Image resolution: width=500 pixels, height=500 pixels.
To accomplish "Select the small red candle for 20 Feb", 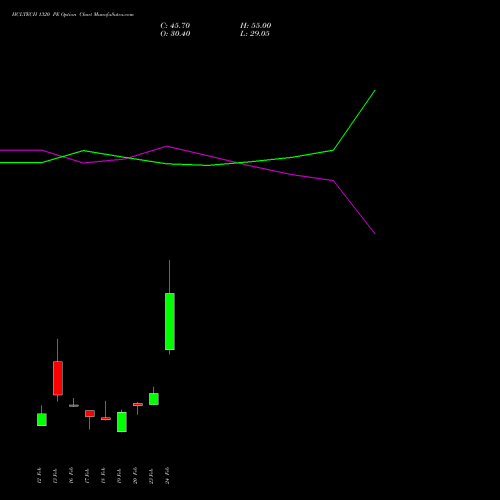I will point(138,405).
